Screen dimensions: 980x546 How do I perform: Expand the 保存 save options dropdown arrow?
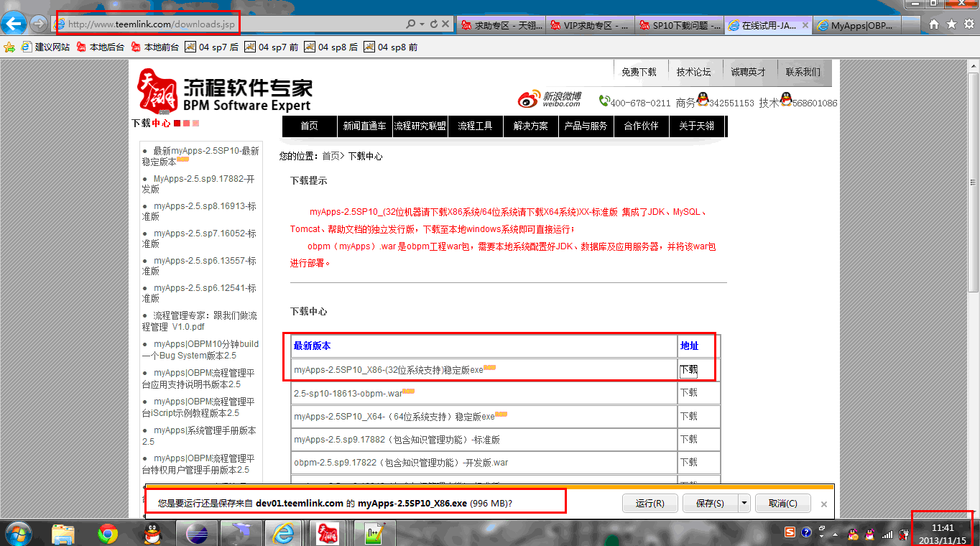(744, 503)
